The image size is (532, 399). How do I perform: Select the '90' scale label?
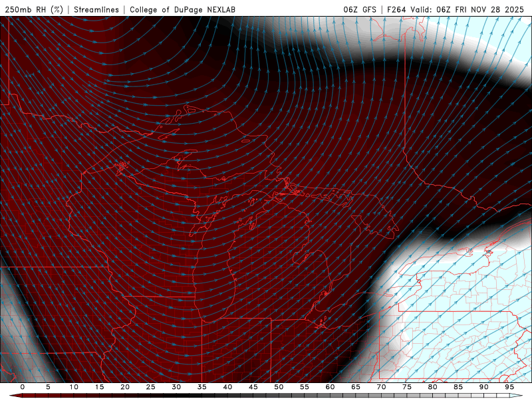click(x=483, y=387)
